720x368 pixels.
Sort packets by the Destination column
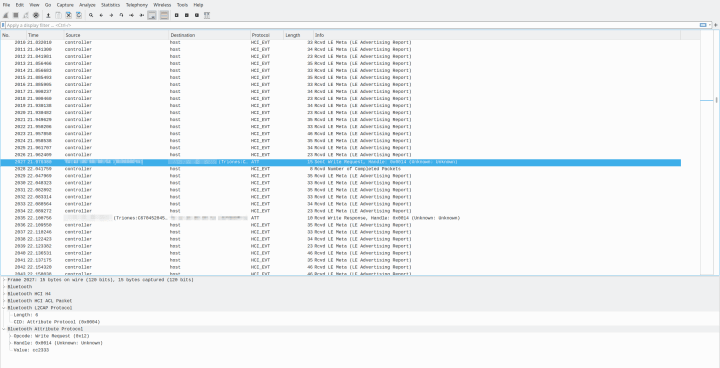tap(209, 35)
